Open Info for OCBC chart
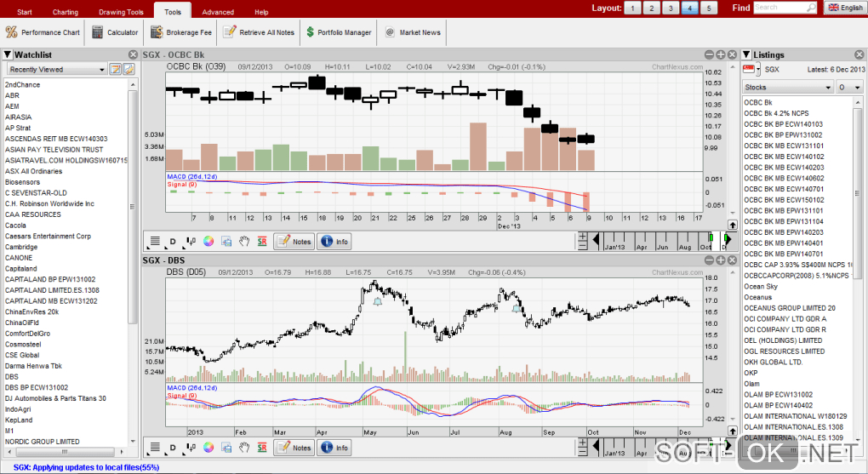 [x=334, y=242]
